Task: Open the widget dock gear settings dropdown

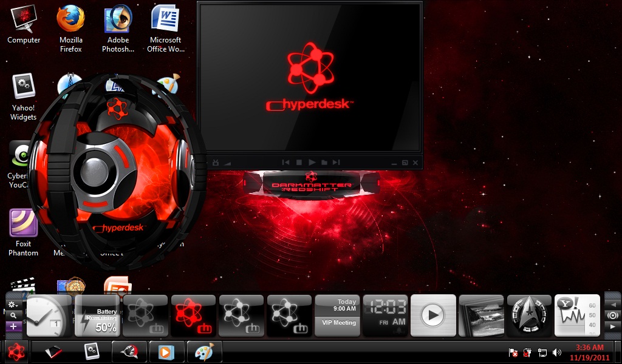Action: coord(13,305)
